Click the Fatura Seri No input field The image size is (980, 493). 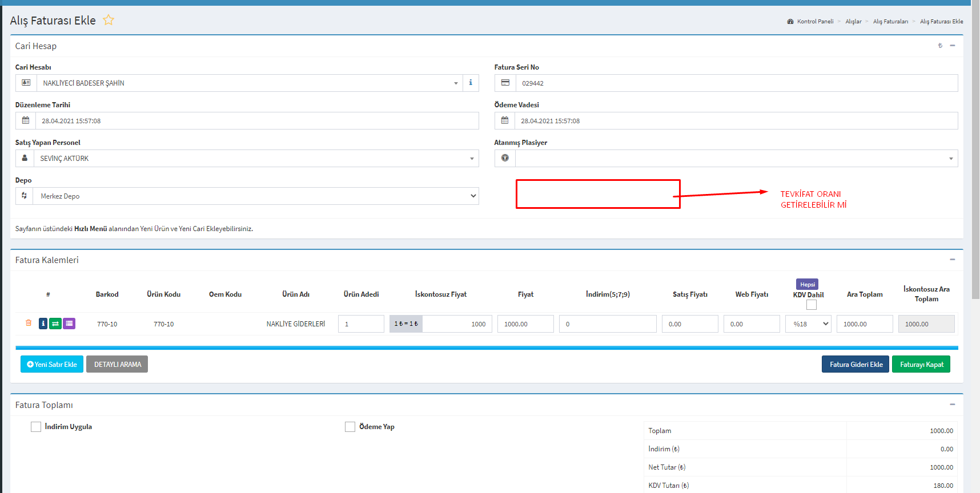(736, 83)
